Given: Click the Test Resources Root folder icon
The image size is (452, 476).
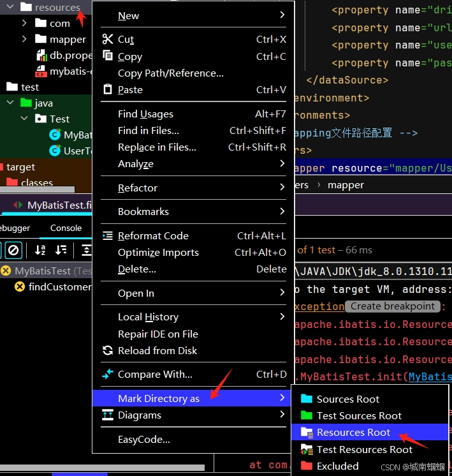Looking at the screenshot, I should point(307,449).
